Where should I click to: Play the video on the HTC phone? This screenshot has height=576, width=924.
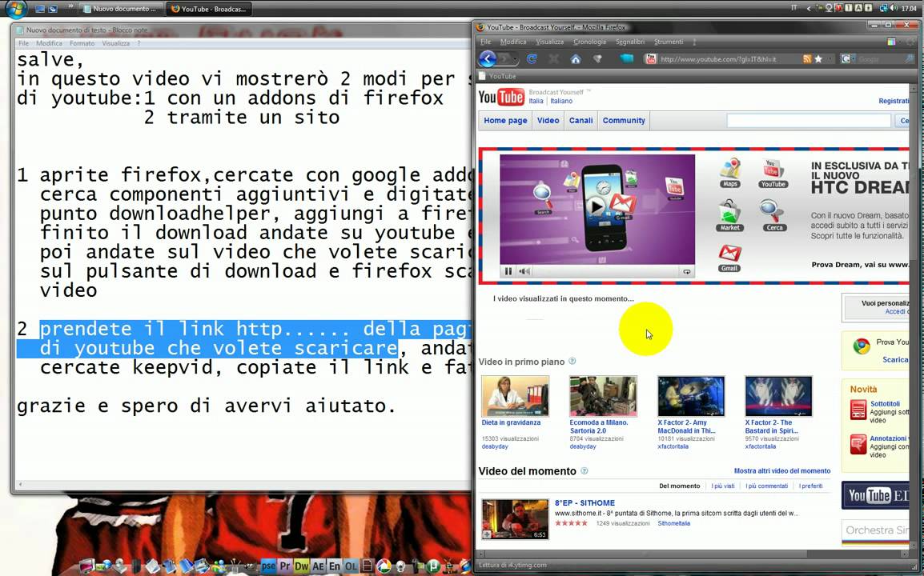point(597,206)
